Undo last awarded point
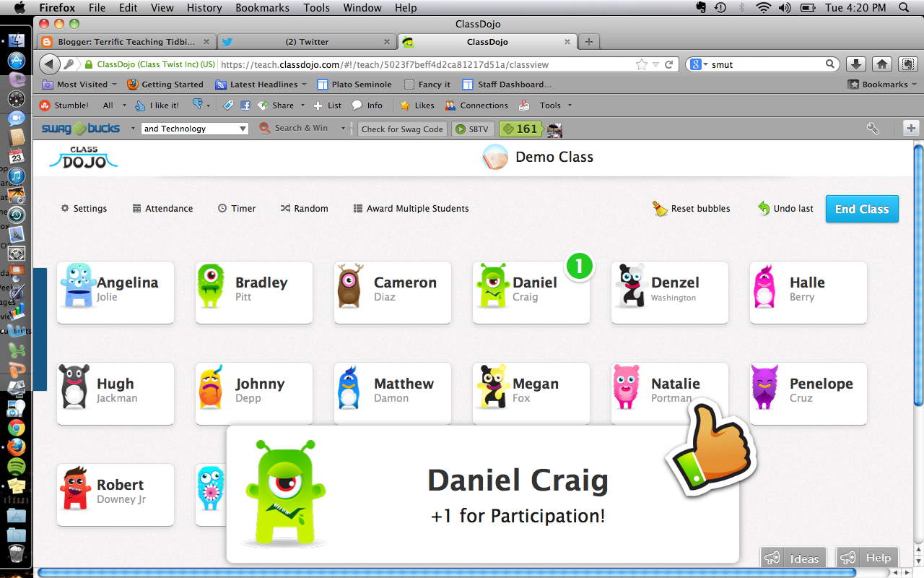 784,208
